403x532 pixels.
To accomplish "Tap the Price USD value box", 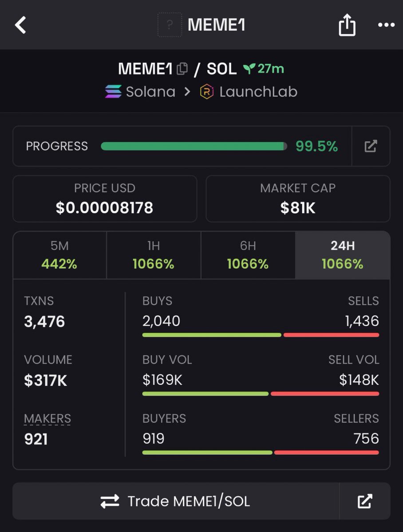I will tap(105, 199).
